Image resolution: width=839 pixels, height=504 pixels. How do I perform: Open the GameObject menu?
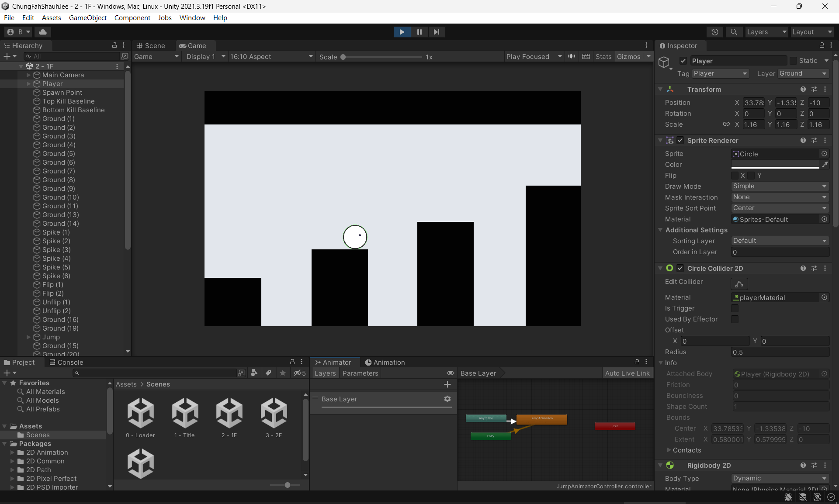click(x=87, y=17)
